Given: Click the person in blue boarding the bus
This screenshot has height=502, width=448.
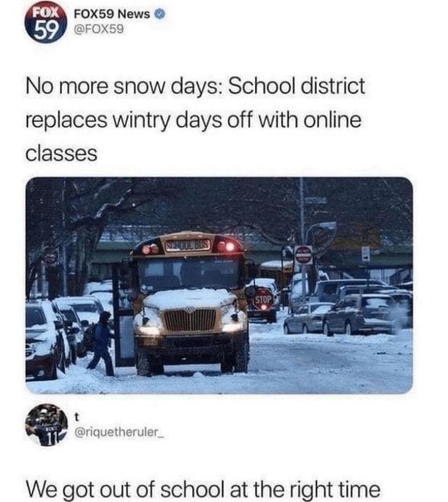Looking at the screenshot, I should (x=101, y=344).
